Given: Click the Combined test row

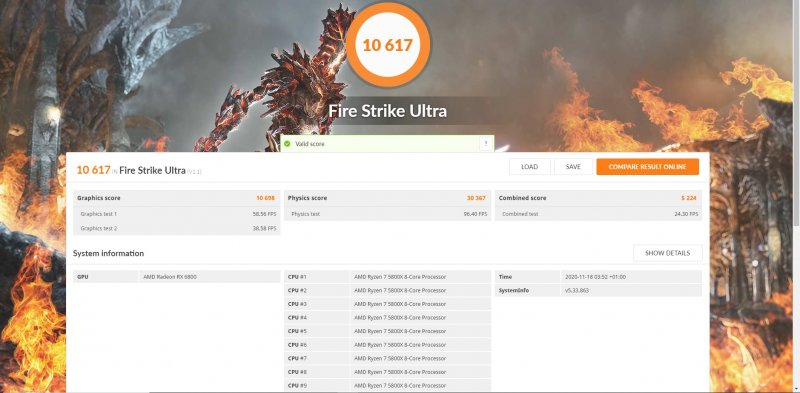Looking at the screenshot, I should 598,214.
